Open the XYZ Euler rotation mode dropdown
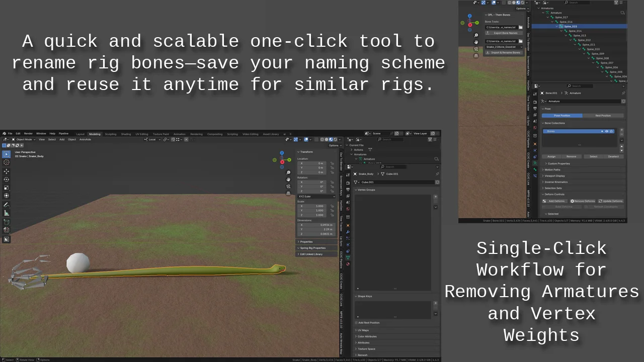This screenshot has height=362, width=644. click(x=316, y=196)
